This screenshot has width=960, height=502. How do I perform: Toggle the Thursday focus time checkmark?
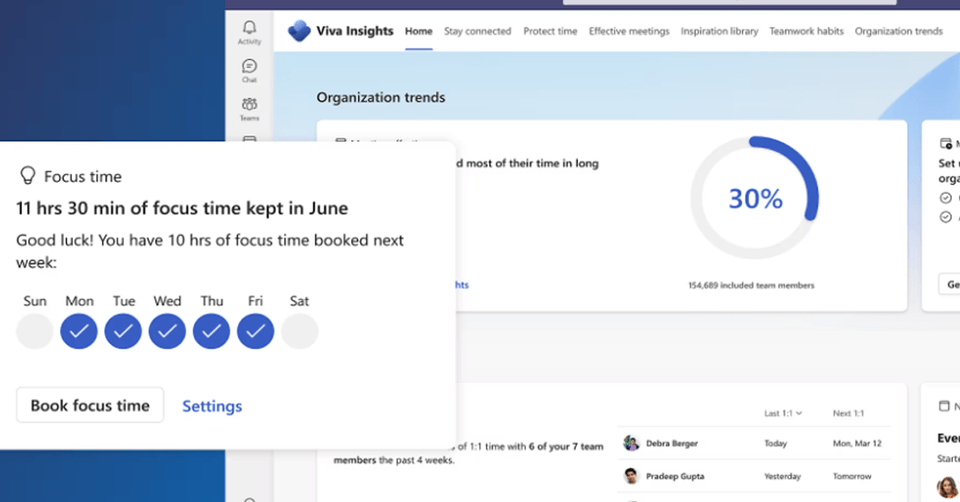coord(211,331)
